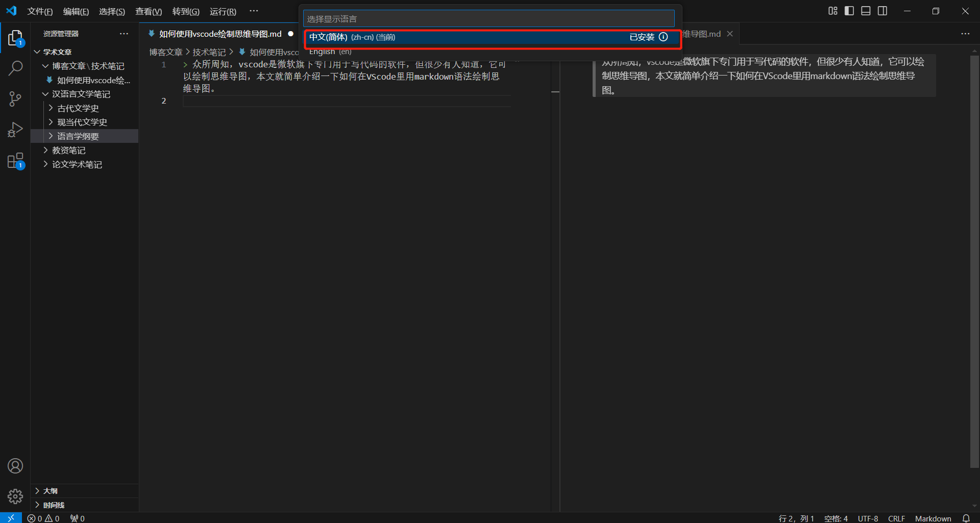
Task: Toggle the primary side bar
Action: pos(849,11)
